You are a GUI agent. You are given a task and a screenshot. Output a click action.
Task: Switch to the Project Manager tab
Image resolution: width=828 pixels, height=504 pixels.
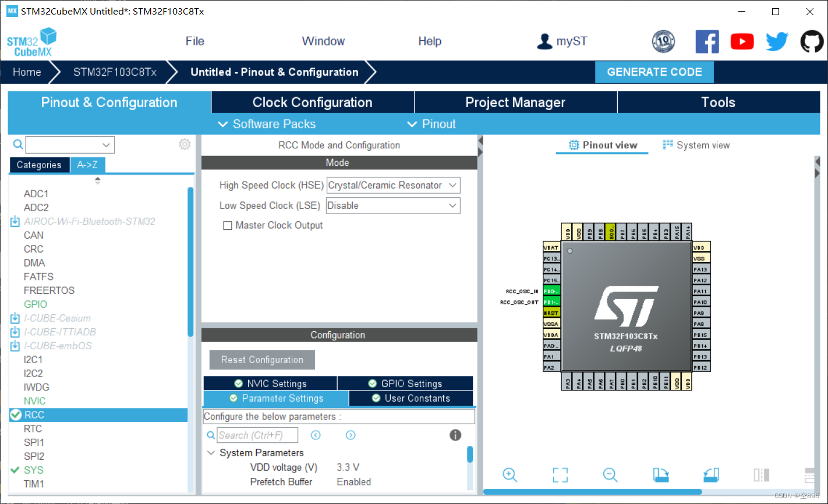pyautogui.click(x=515, y=102)
